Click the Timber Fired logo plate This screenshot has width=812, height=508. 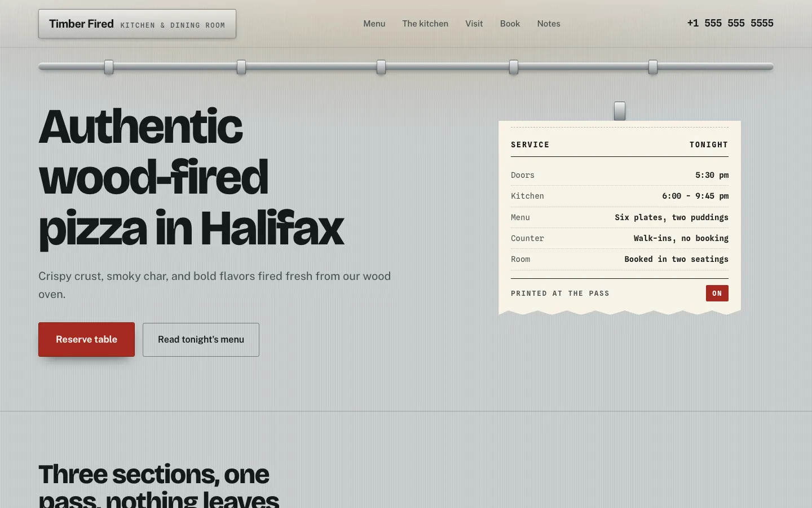pyautogui.click(x=137, y=24)
